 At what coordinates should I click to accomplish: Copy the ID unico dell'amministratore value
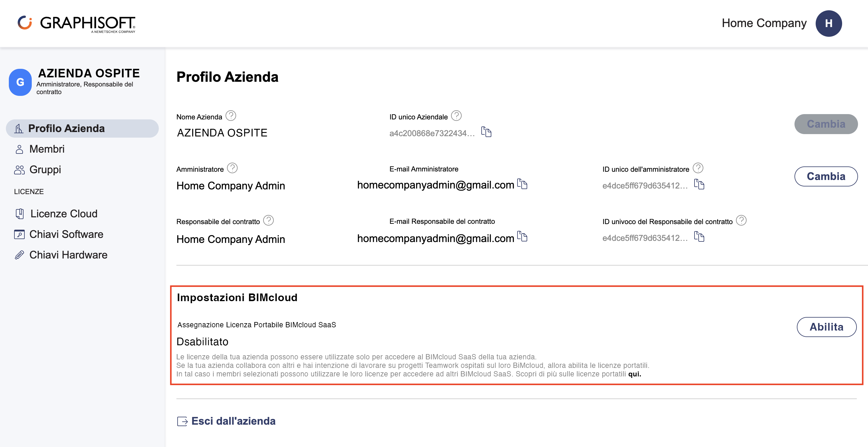pos(699,184)
